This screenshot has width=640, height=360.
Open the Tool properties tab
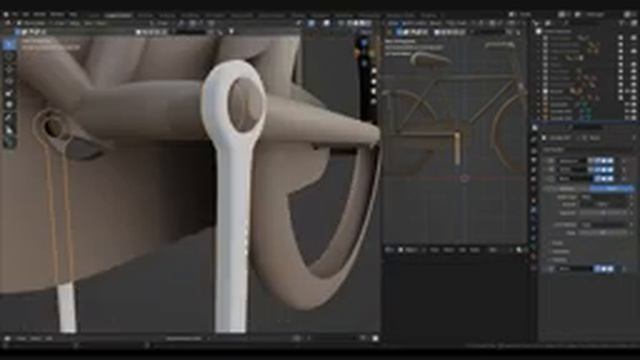click(534, 139)
